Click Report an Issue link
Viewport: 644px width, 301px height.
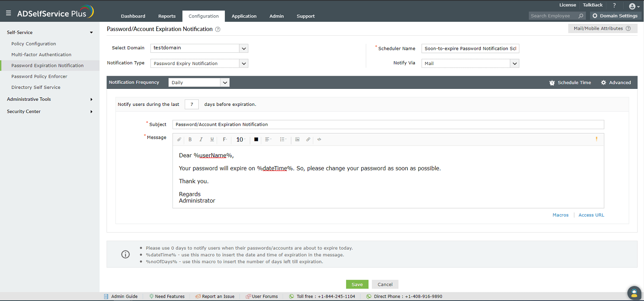pos(215,296)
